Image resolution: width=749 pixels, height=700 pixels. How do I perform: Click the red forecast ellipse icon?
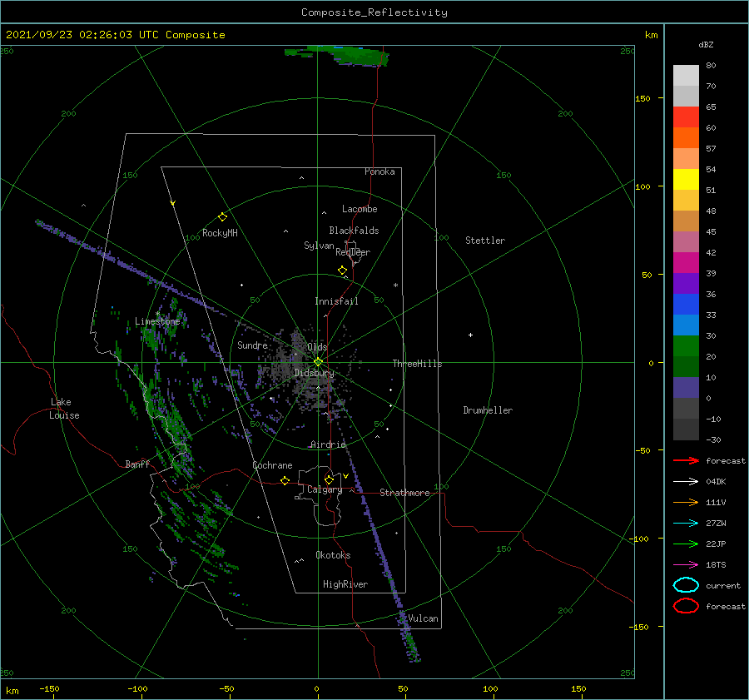686,606
